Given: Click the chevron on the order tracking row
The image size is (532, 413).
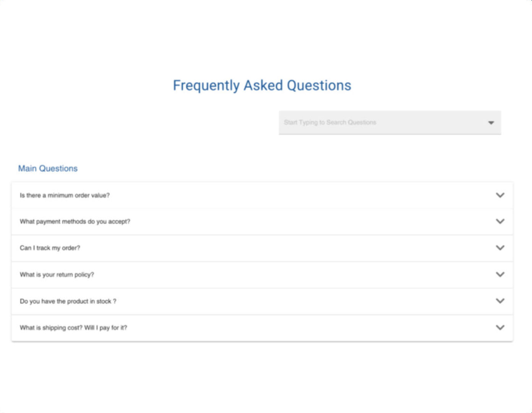Looking at the screenshot, I should [x=500, y=248].
